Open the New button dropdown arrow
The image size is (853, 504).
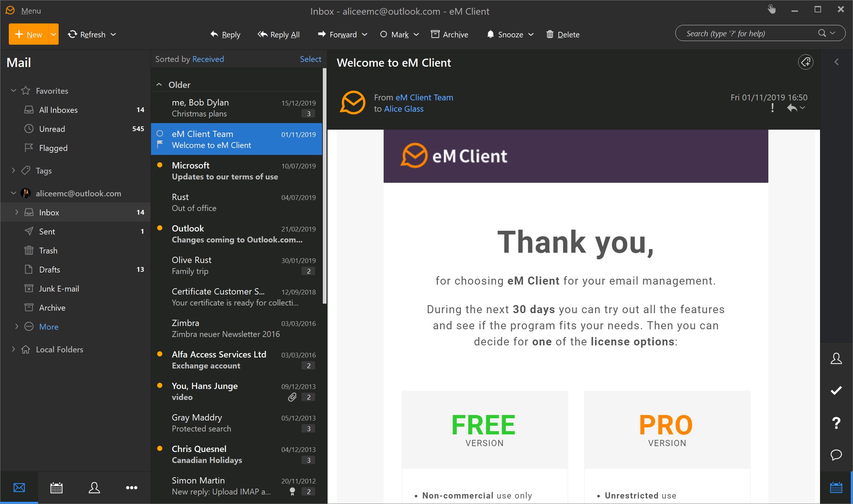pos(53,34)
